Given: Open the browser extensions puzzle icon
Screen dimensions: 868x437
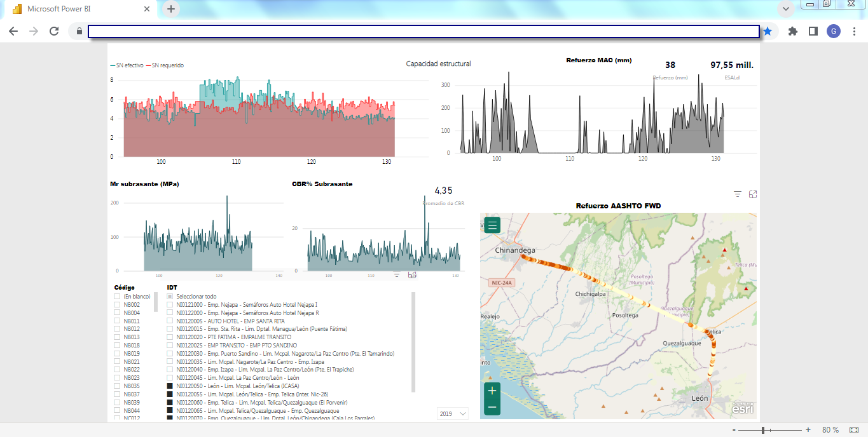Looking at the screenshot, I should pyautogui.click(x=792, y=31).
